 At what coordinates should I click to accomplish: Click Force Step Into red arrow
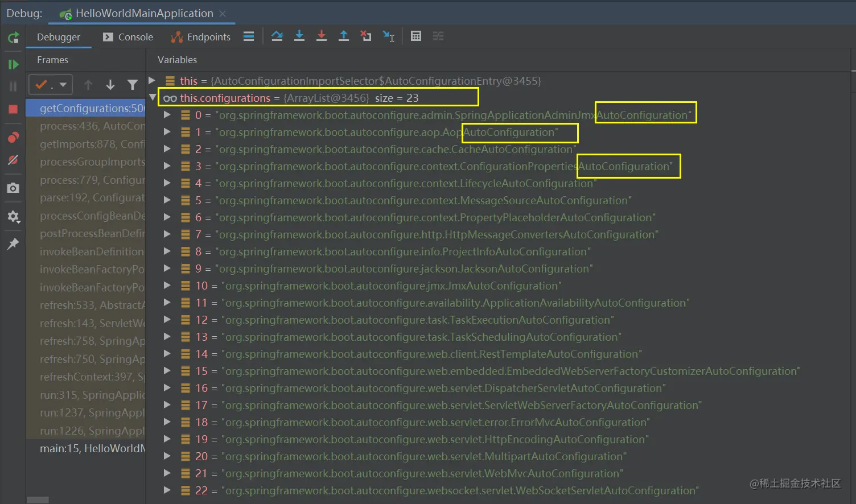point(322,36)
